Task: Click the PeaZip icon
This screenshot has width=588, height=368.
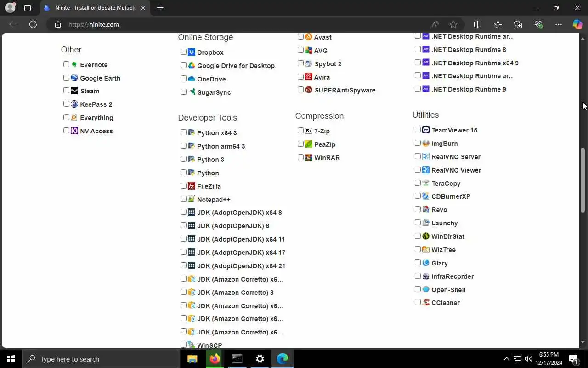Action: click(x=309, y=144)
